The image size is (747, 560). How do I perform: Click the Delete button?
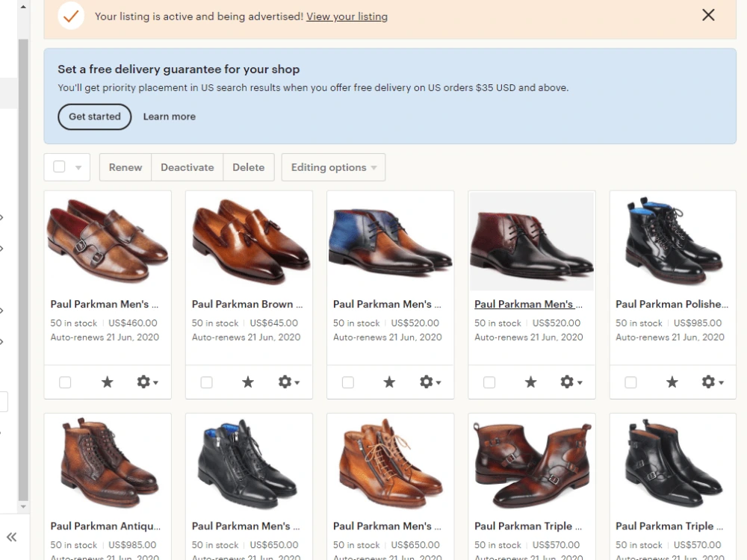[249, 167]
